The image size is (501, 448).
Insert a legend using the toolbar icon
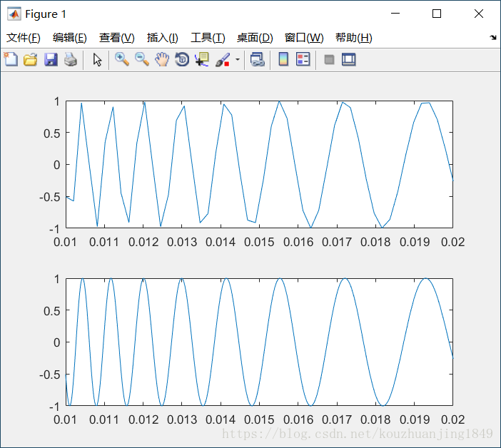(x=303, y=59)
